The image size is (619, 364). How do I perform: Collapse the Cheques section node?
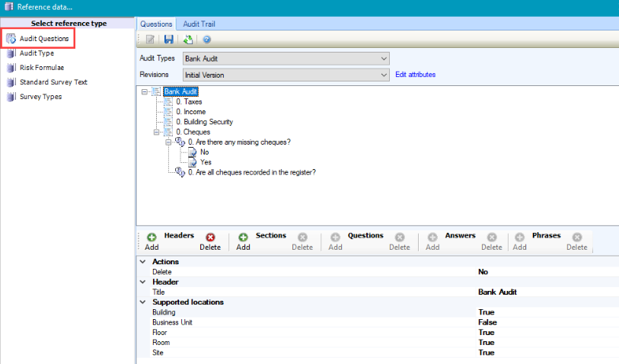pyautogui.click(x=157, y=132)
